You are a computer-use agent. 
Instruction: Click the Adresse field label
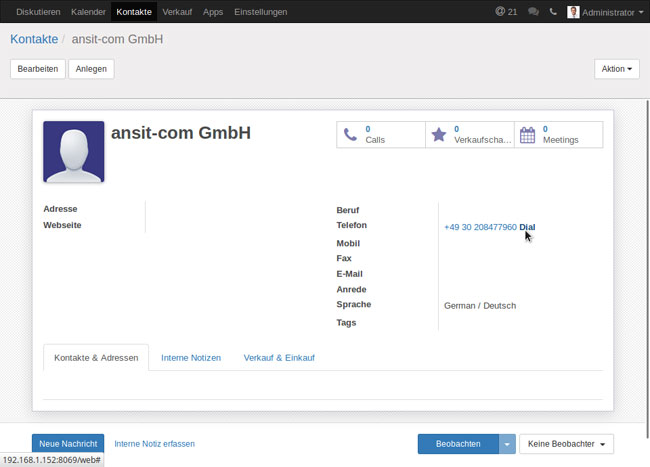click(60, 209)
